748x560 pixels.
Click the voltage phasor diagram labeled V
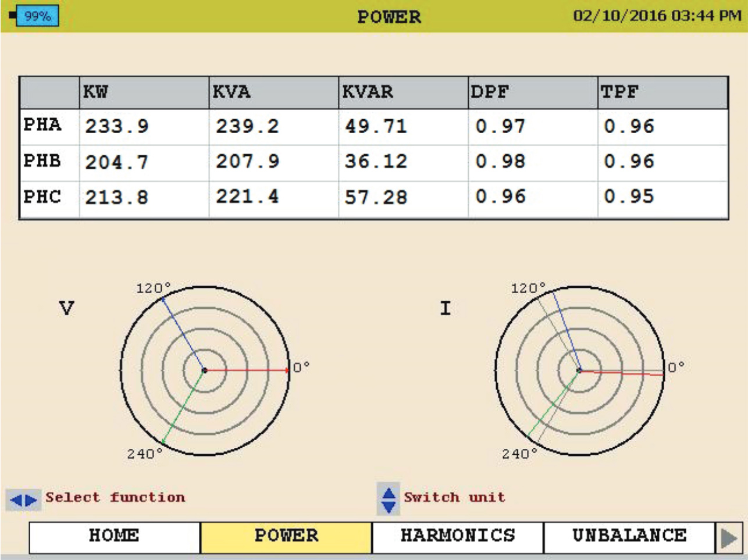point(205,370)
